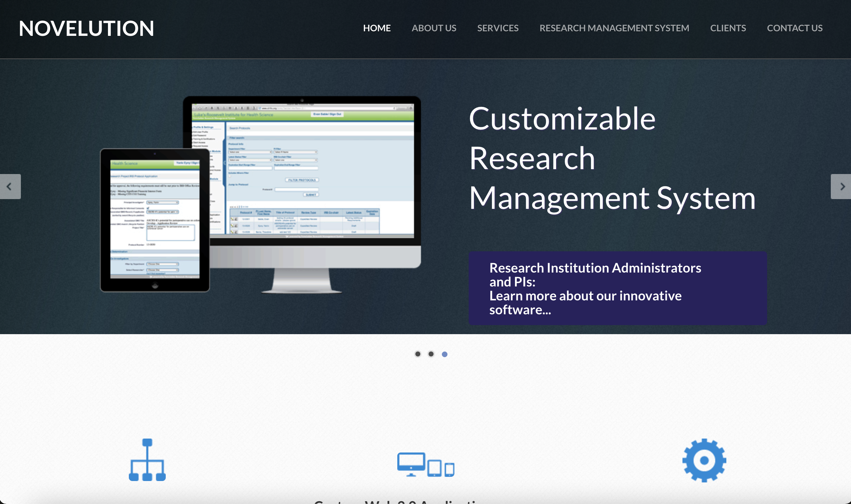The image size is (851, 504).
Task: Go to previous slide with left arrow
Action: [10, 187]
